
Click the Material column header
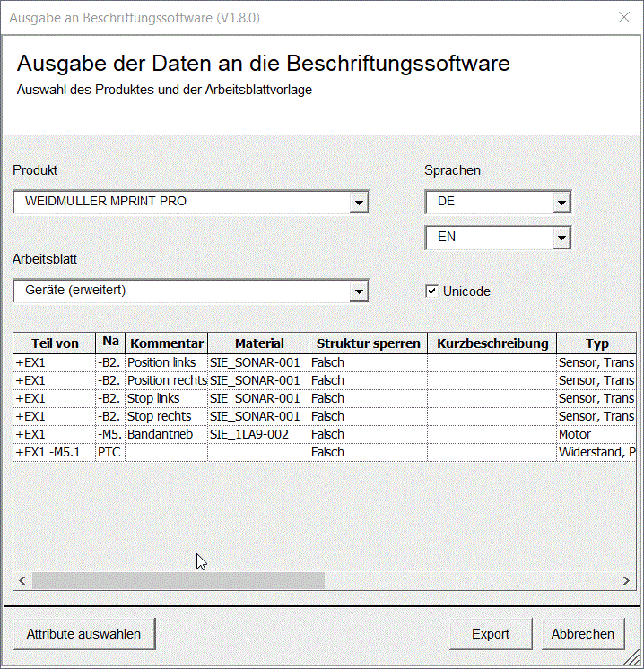(x=259, y=343)
